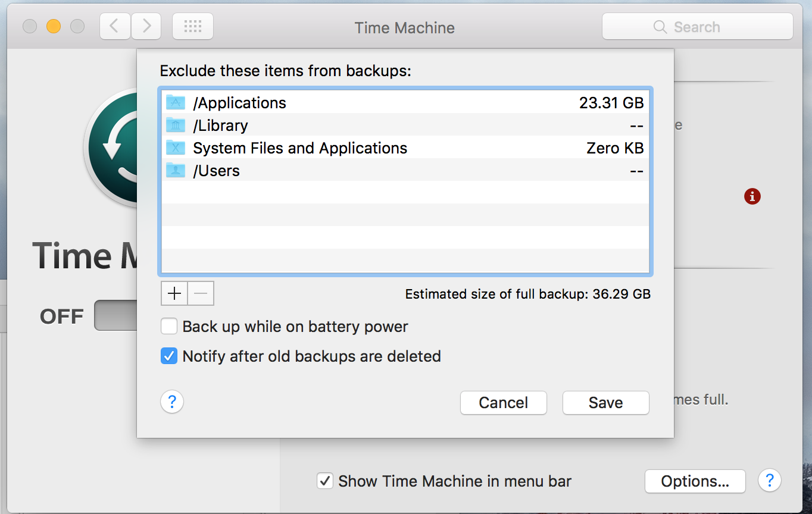
Task: Open help from the sheet's question mark button
Action: (x=172, y=402)
